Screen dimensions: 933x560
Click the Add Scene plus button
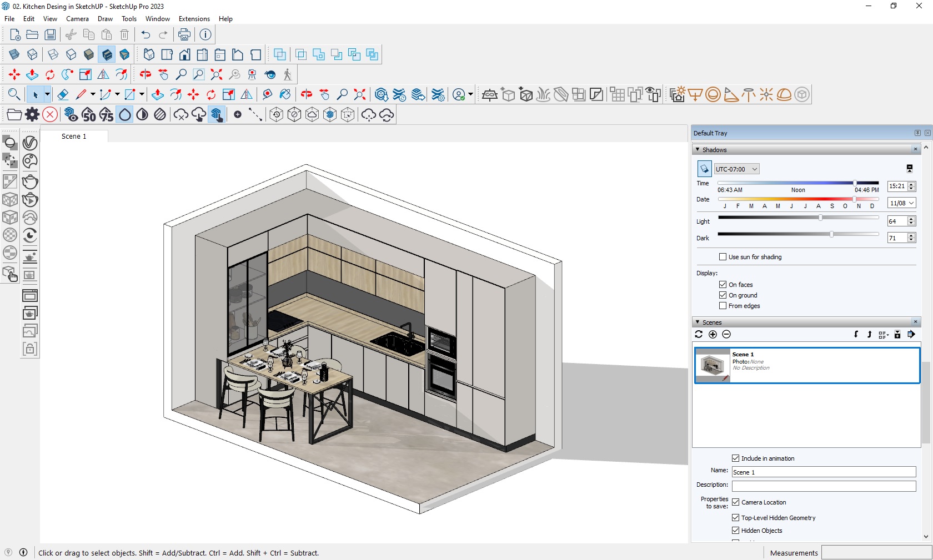click(x=713, y=334)
